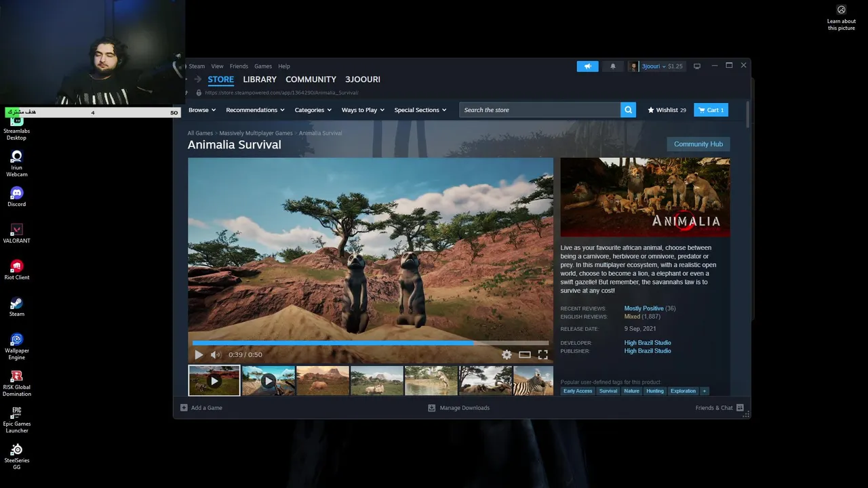Viewport: 868px width, 488px height.
Task: Open video settings gear
Action: click(507, 354)
